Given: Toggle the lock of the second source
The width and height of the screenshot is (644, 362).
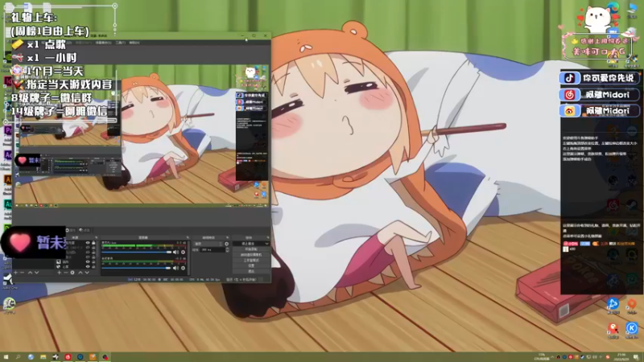Looking at the screenshot, I should (x=93, y=248).
